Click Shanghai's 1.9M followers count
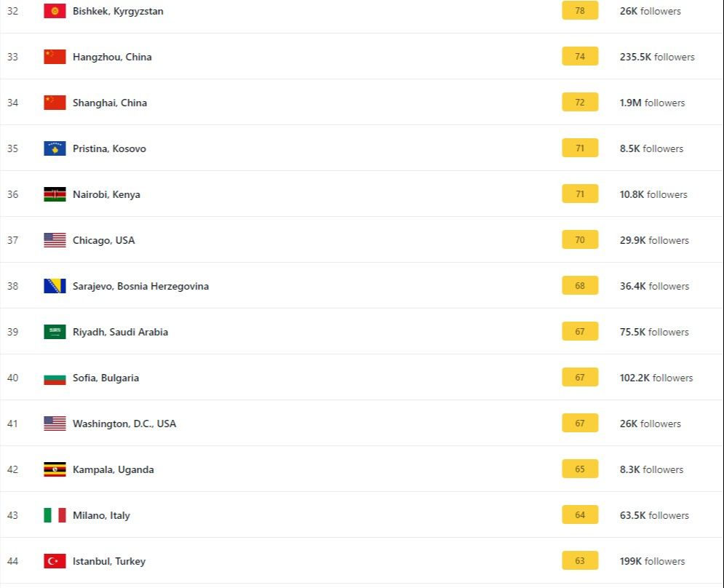This screenshot has width=724, height=588. [652, 103]
